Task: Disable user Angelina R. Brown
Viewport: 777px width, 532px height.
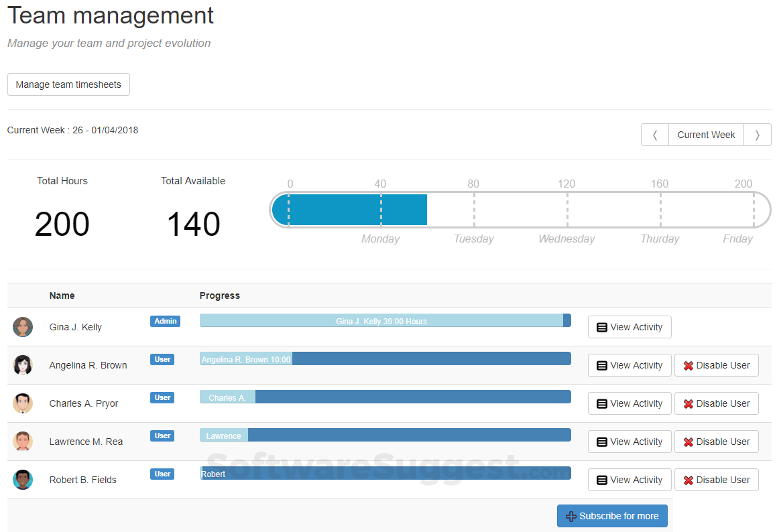Action: point(716,365)
